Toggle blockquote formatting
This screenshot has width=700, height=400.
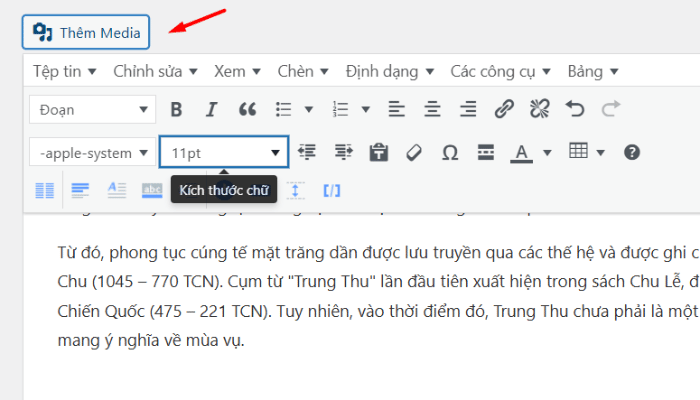point(247,109)
